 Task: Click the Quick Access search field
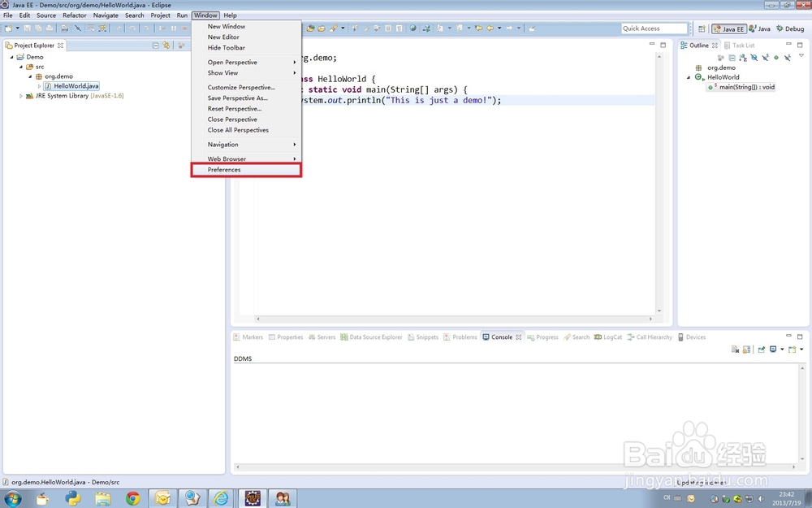tap(654, 28)
